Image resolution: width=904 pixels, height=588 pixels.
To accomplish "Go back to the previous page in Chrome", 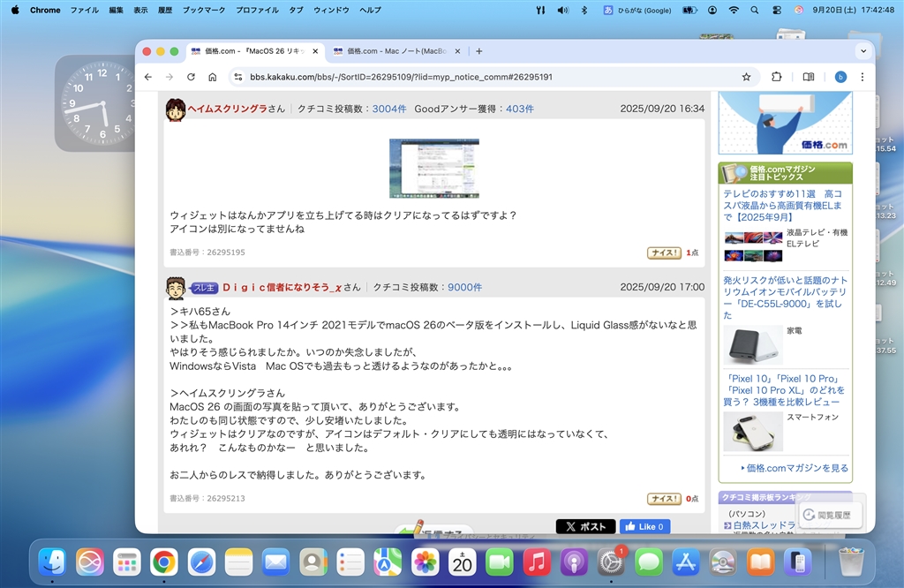I will [x=148, y=77].
